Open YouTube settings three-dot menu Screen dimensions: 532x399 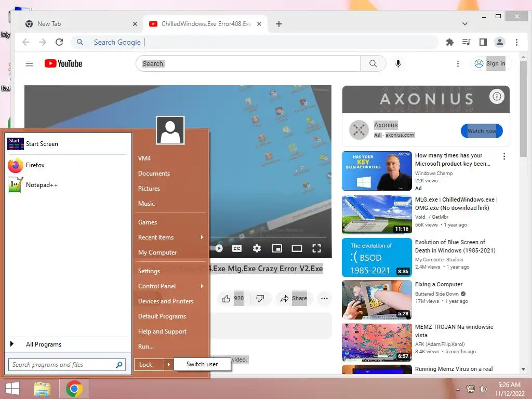coord(458,63)
